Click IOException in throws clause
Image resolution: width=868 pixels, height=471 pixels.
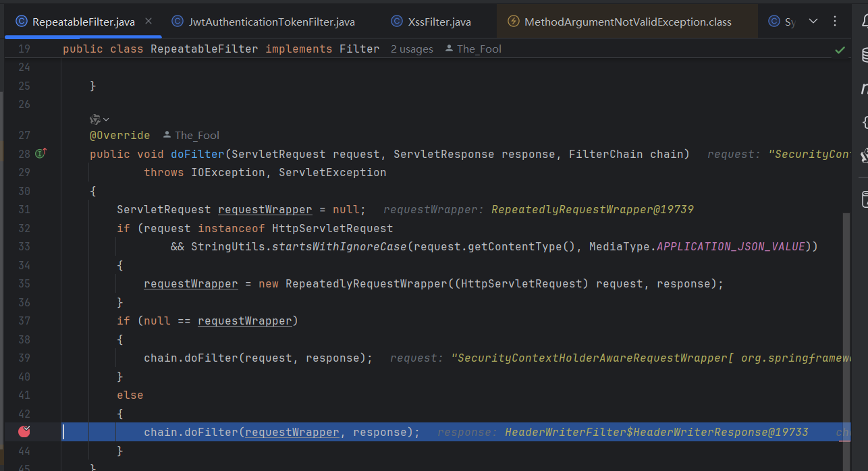228,172
